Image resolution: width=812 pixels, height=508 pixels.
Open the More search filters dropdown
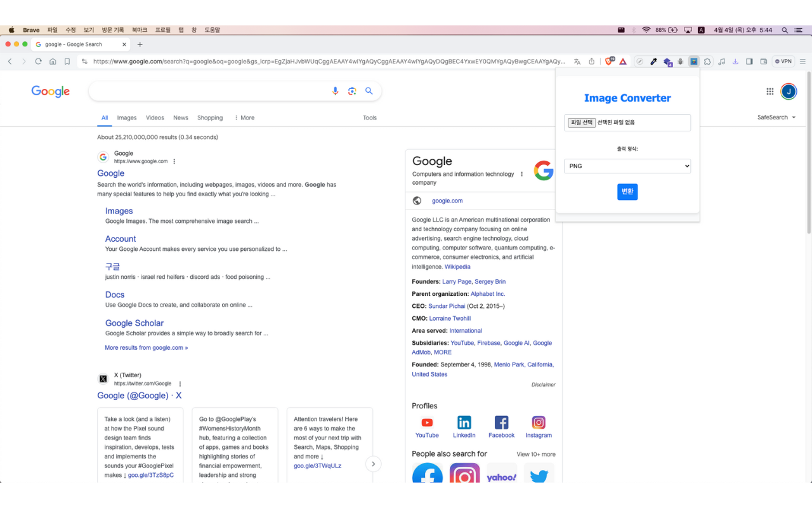click(x=244, y=117)
